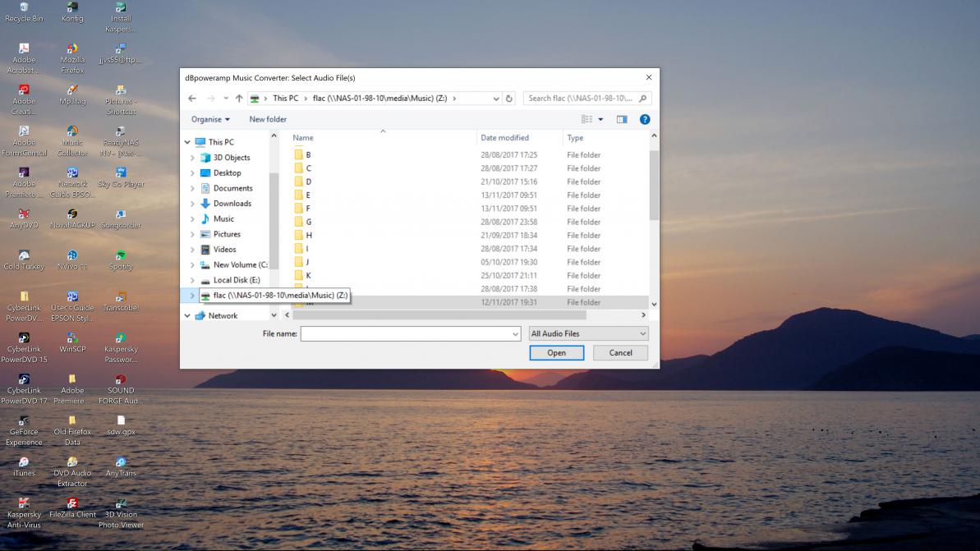The width and height of the screenshot is (980, 551).
Task: Open the WinSCP desktop shortcut
Action: tap(72, 342)
